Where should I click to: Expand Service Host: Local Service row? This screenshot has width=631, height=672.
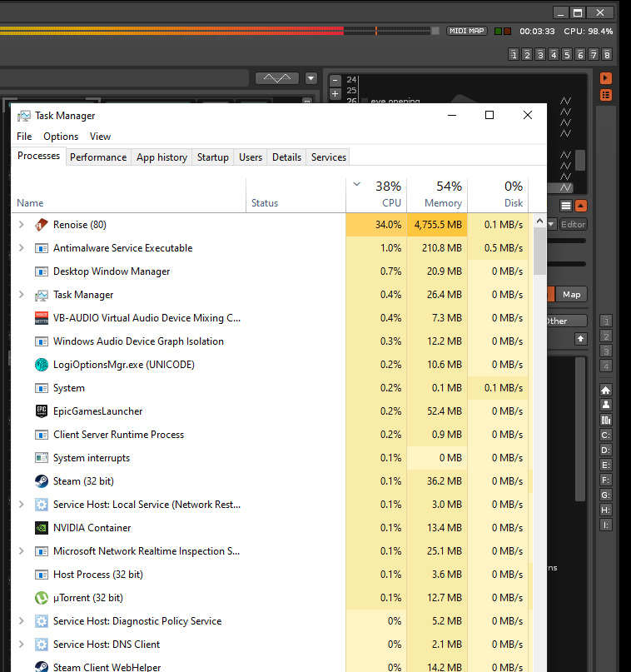pyautogui.click(x=22, y=505)
